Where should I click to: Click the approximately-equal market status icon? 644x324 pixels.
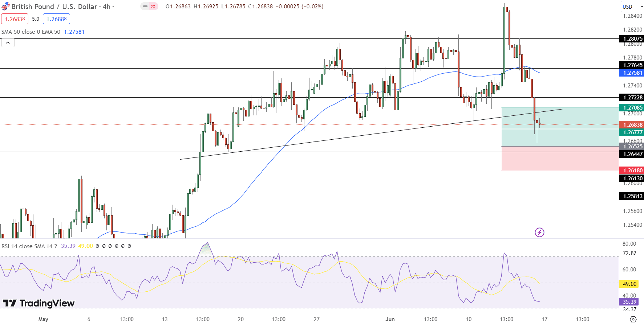pyautogui.click(x=154, y=6)
